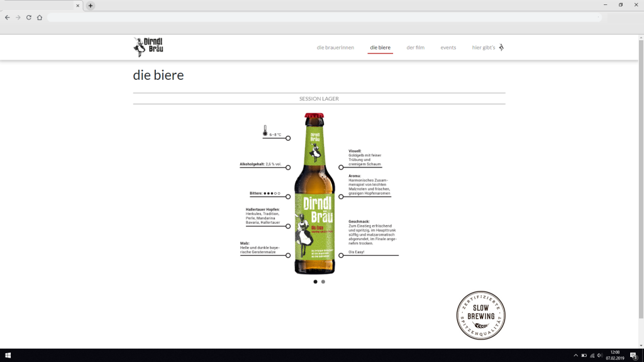The image size is (644, 362).
Task: Click the Dirndl Bräu logo in header
Action: 148,47
